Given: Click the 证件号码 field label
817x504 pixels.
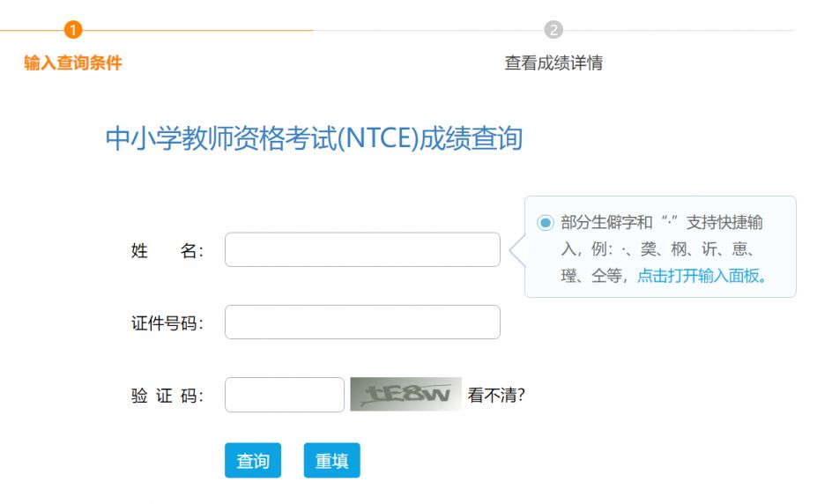Looking at the screenshot, I should (x=167, y=322).
